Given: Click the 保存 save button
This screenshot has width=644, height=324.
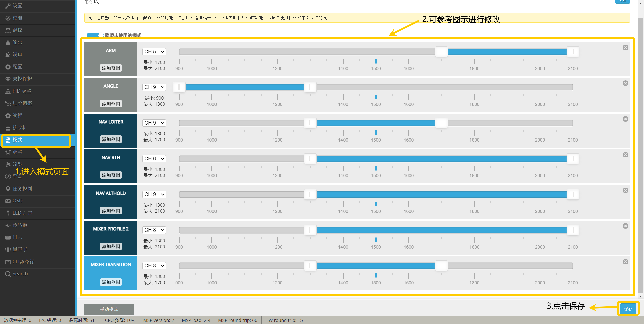Looking at the screenshot, I should tap(628, 309).
